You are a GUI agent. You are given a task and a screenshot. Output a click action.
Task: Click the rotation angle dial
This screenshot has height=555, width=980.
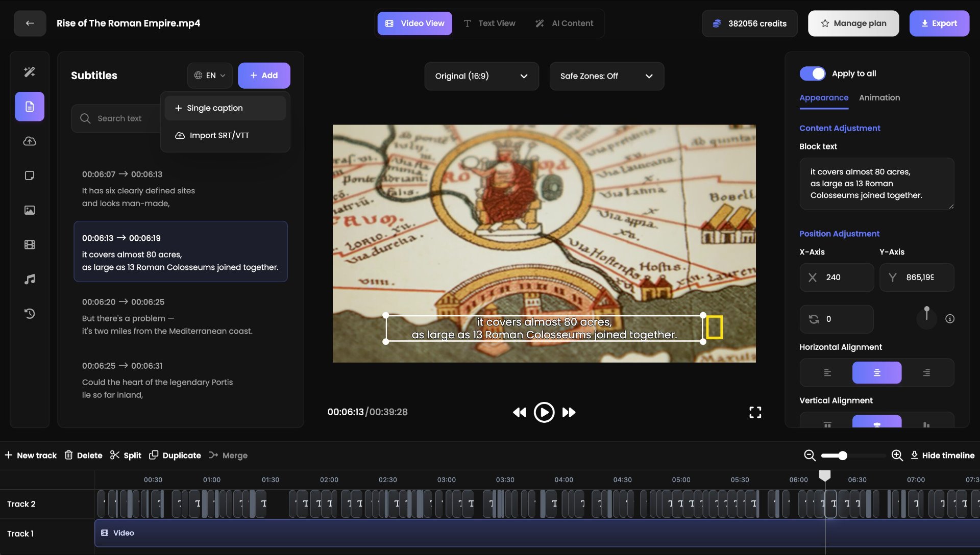pos(927,317)
